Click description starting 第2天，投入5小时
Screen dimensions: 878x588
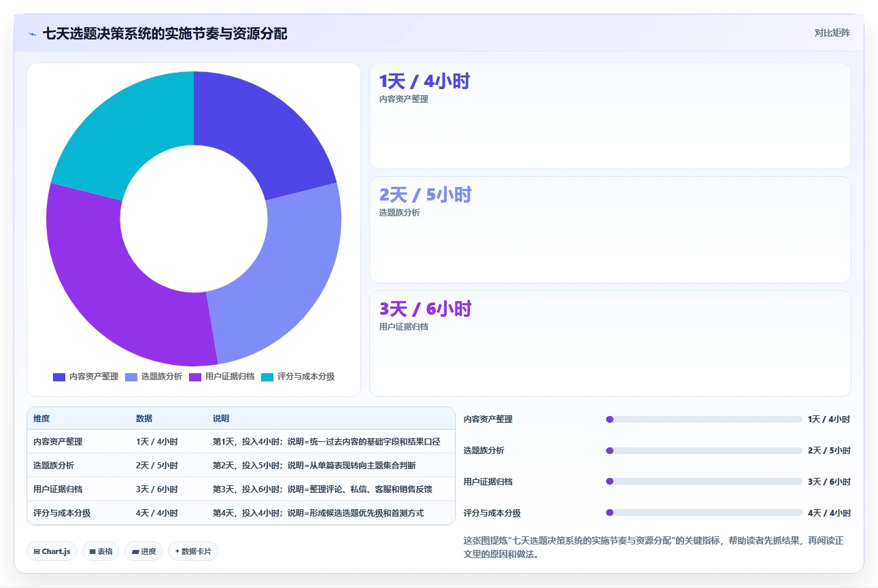pos(314,466)
